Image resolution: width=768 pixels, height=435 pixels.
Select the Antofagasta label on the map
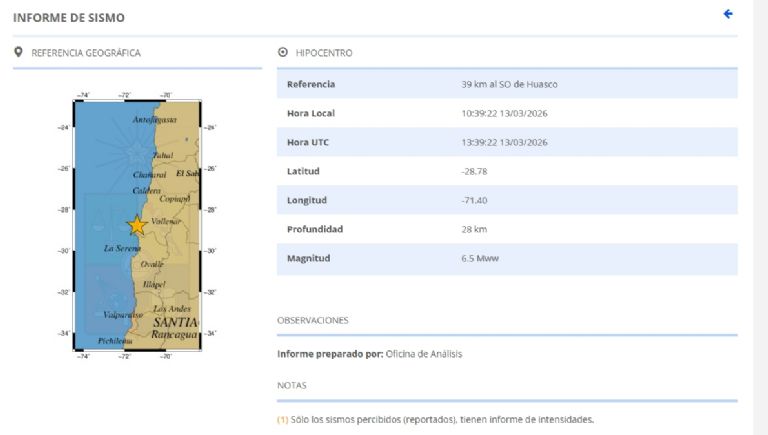point(155,120)
